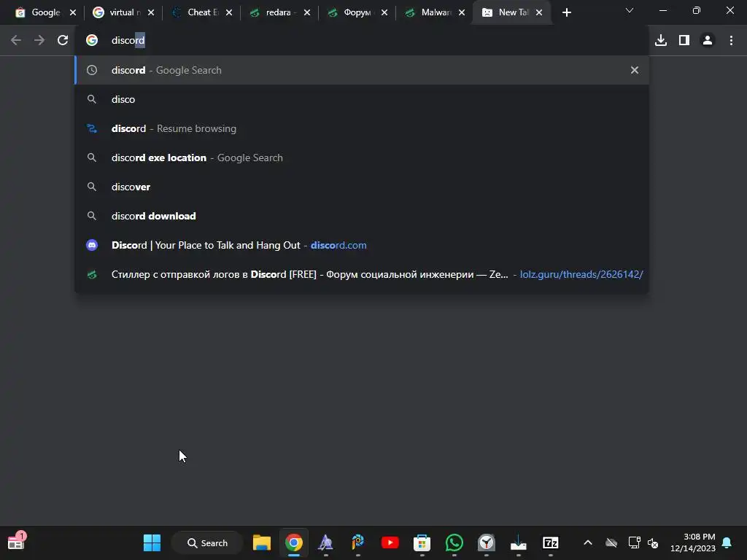Open Chrome's three-dot menu
The height and width of the screenshot is (560, 747).
[x=731, y=41]
